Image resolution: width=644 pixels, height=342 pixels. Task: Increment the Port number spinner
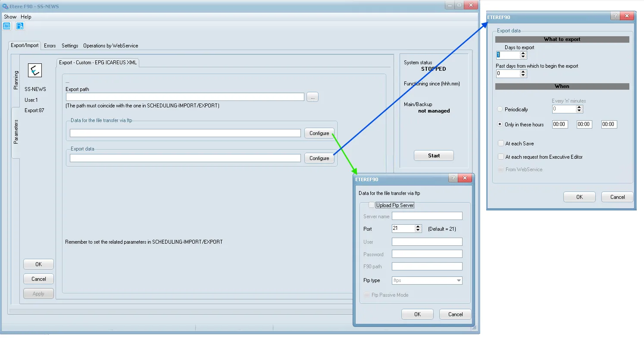point(418,227)
